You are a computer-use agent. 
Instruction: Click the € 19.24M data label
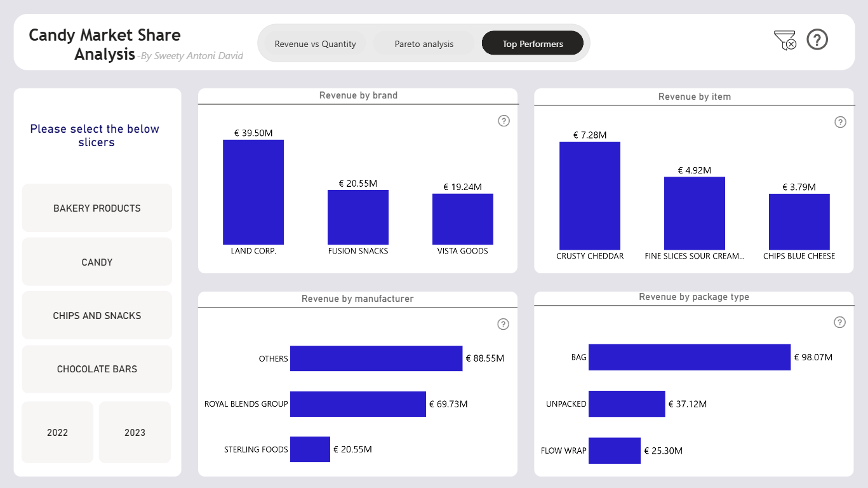click(463, 187)
